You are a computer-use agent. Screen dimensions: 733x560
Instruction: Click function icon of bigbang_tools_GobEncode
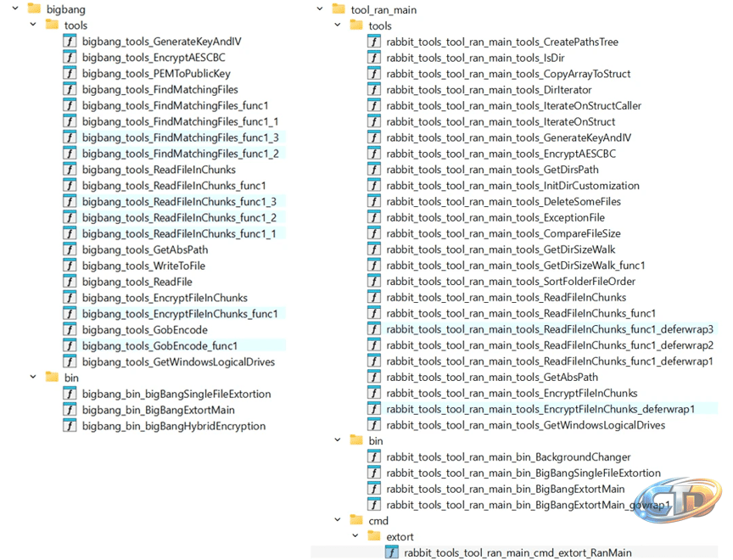[70, 329]
